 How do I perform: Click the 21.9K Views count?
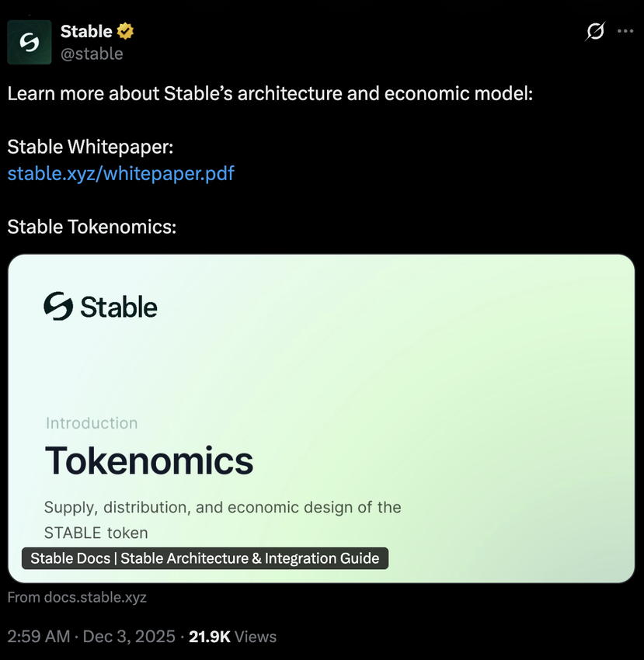pos(232,637)
